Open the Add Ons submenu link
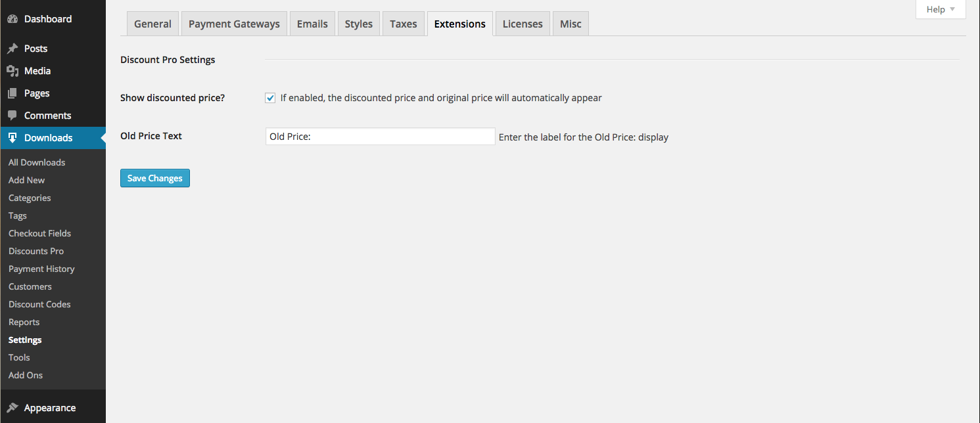Image resolution: width=980 pixels, height=423 pixels. 26,375
